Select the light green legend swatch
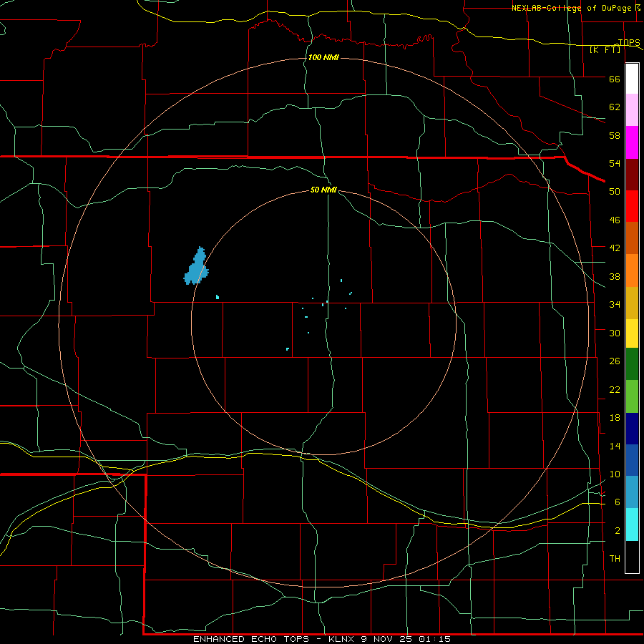The image size is (644, 644). pyautogui.click(x=632, y=396)
